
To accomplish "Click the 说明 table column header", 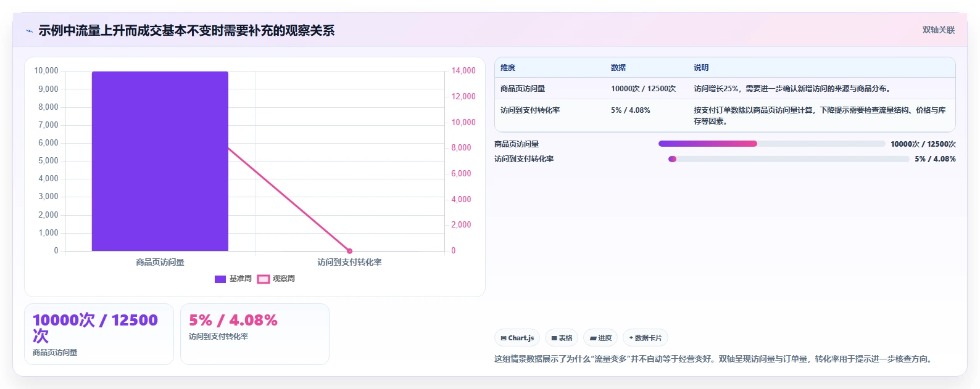I will click(701, 68).
